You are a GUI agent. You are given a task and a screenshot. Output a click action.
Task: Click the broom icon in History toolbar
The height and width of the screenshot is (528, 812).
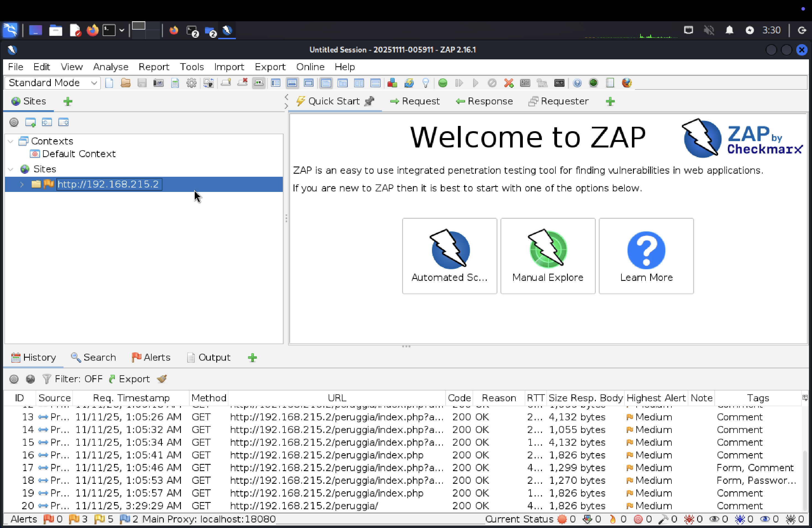162,379
